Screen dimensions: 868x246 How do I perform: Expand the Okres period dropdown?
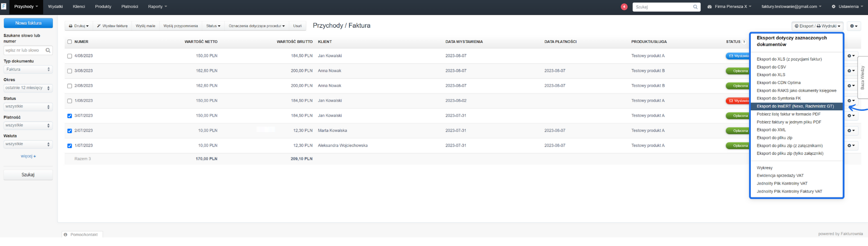(x=28, y=88)
